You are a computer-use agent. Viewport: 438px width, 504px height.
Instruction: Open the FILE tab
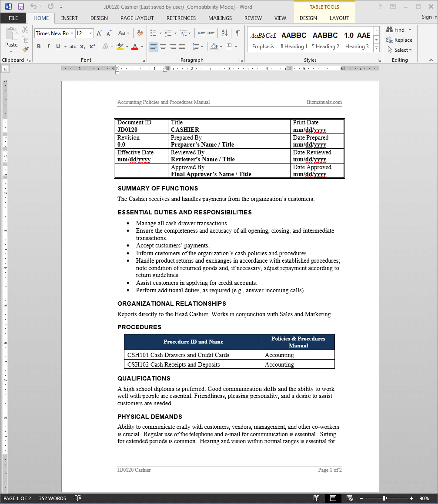click(13, 18)
